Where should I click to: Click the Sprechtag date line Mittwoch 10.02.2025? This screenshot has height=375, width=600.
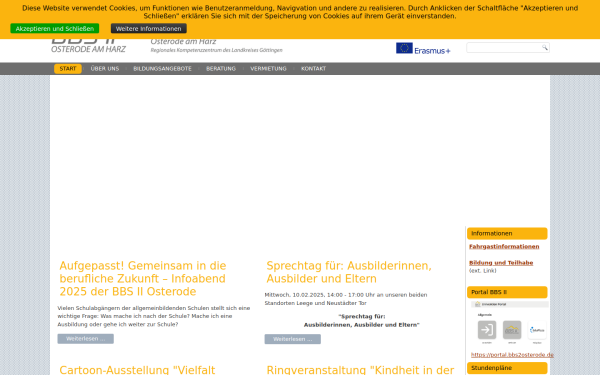(346, 299)
